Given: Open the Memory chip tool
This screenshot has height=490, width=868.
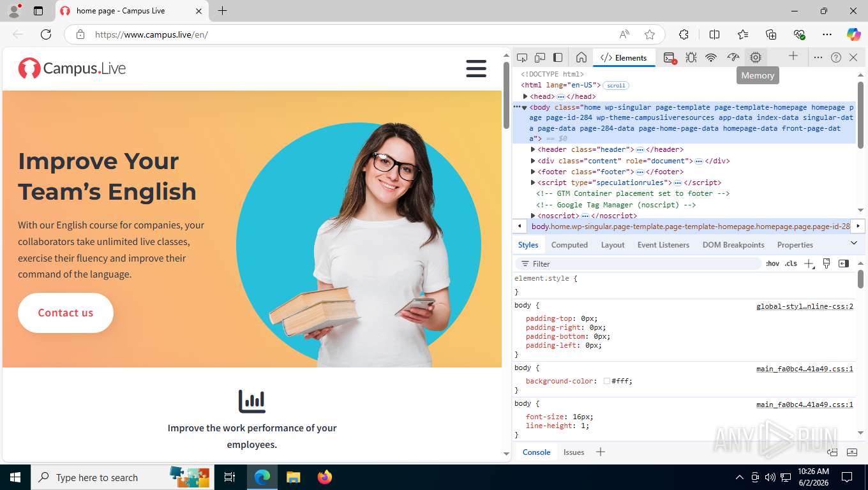Looking at the screenshot, I should coord(756,57).
